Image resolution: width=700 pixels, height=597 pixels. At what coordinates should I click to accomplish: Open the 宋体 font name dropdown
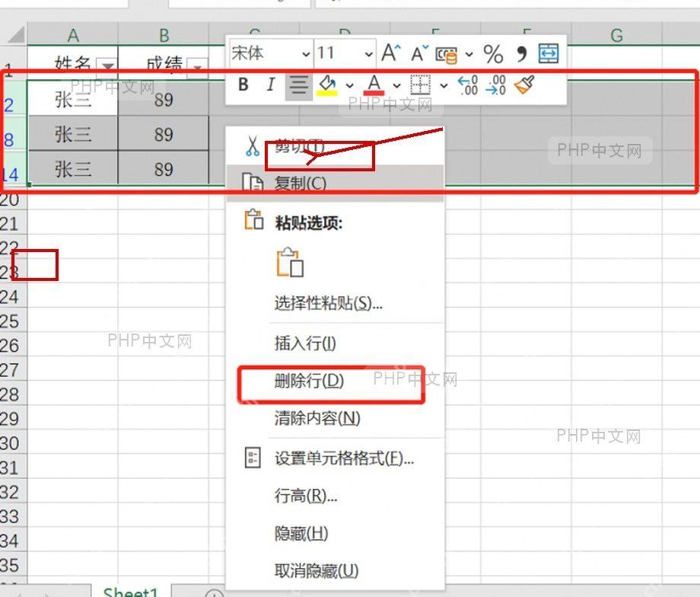306,54
